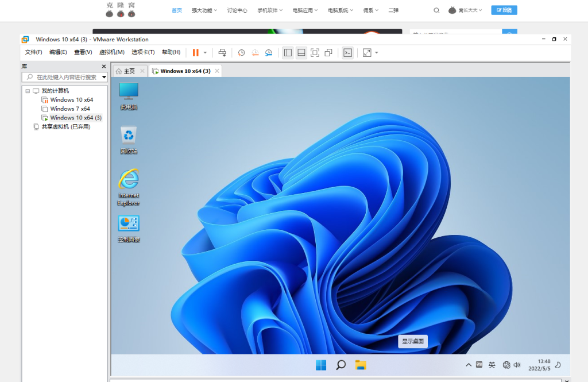The image size is (588, 382).
Task: Open the 文件(F) menu
Action: [33, 52]
